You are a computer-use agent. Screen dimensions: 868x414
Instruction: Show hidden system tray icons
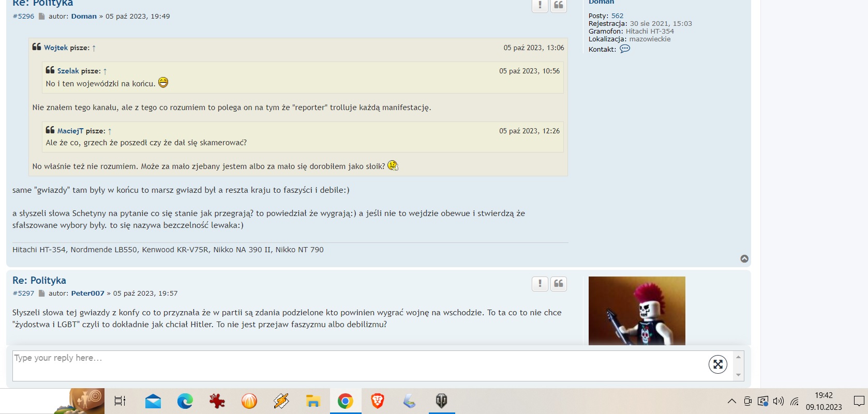(x=731, y=401)
